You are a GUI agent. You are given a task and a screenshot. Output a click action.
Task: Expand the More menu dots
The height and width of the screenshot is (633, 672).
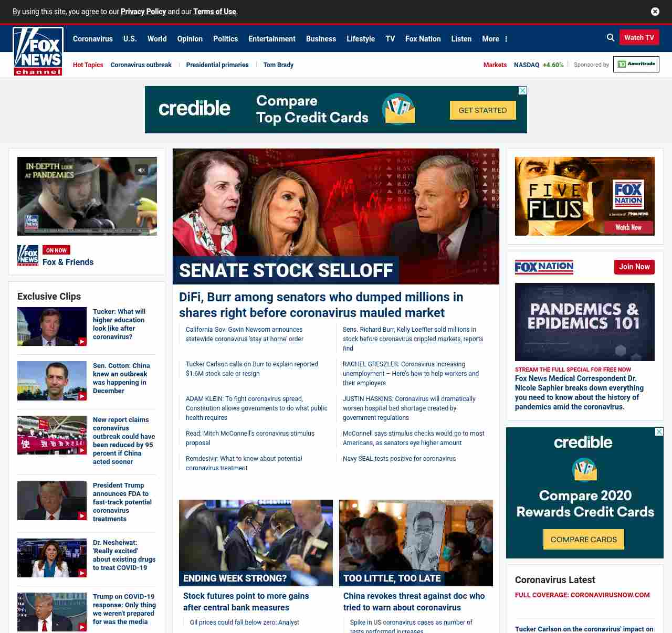(506, 39)
